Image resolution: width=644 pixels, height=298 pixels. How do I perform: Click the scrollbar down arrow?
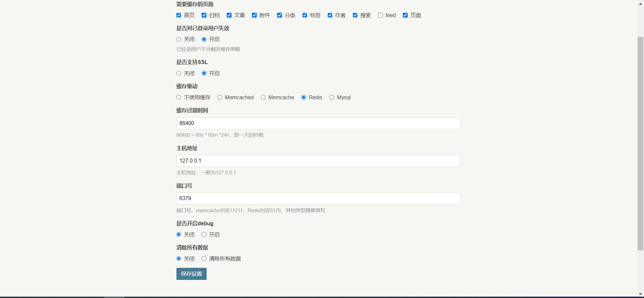(x=640, y=294)
